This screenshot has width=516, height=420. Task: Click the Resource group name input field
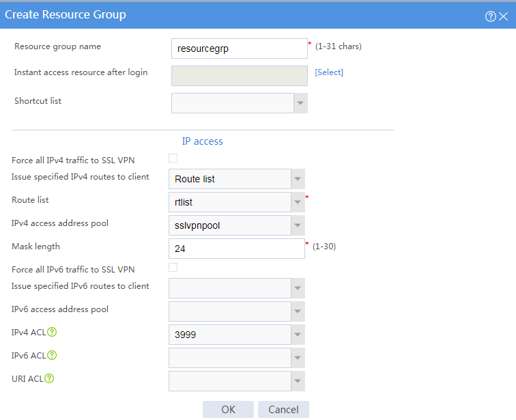(x=240, y=48)
